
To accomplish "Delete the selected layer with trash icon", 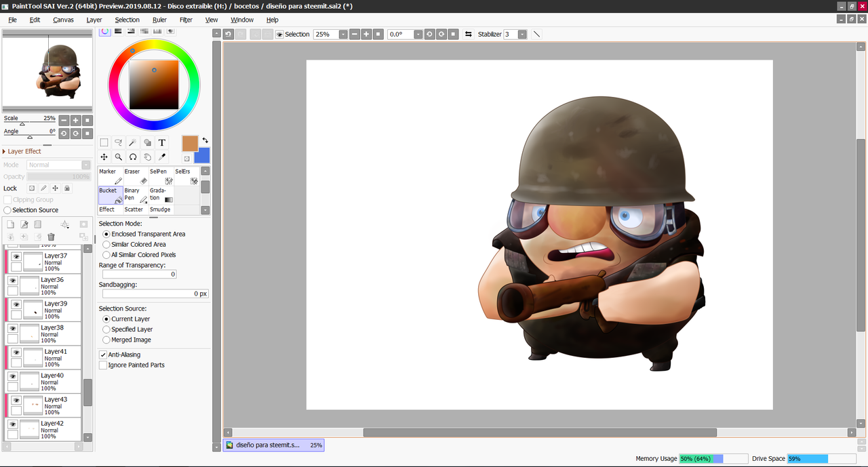I will click(51, 237).
